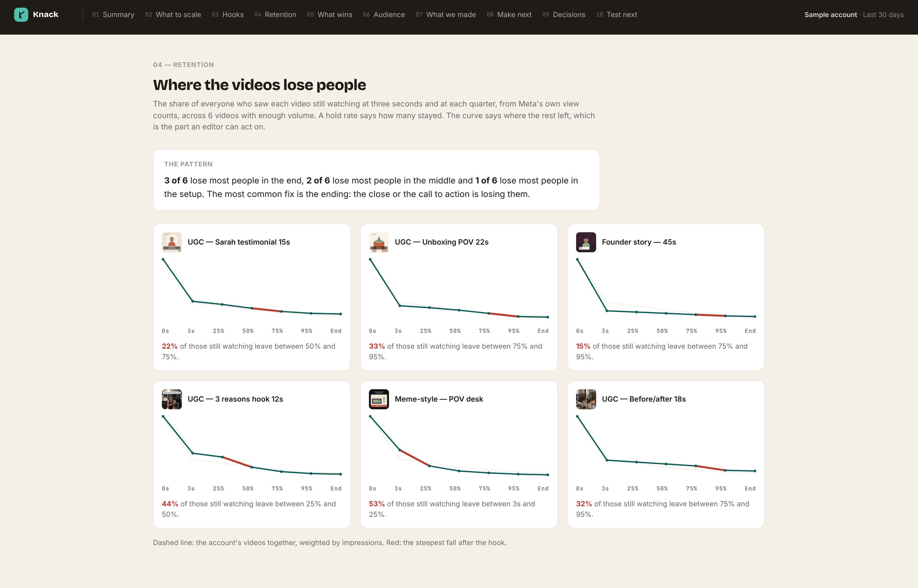Screen dimensions: 918x588
Task: Click the red segment in 3 reasons hook chart
Action: tap(237, 462)
